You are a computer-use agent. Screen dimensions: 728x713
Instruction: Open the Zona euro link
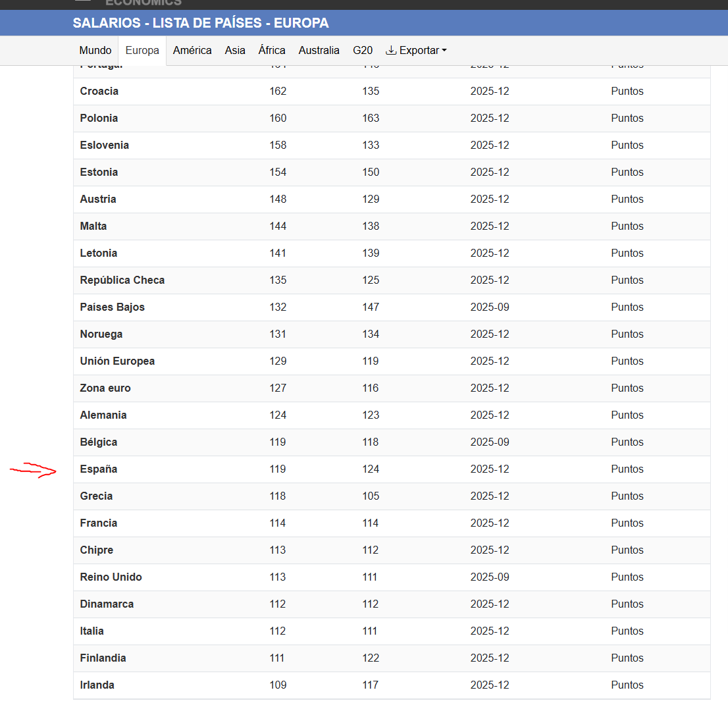(x=105, y=388)
